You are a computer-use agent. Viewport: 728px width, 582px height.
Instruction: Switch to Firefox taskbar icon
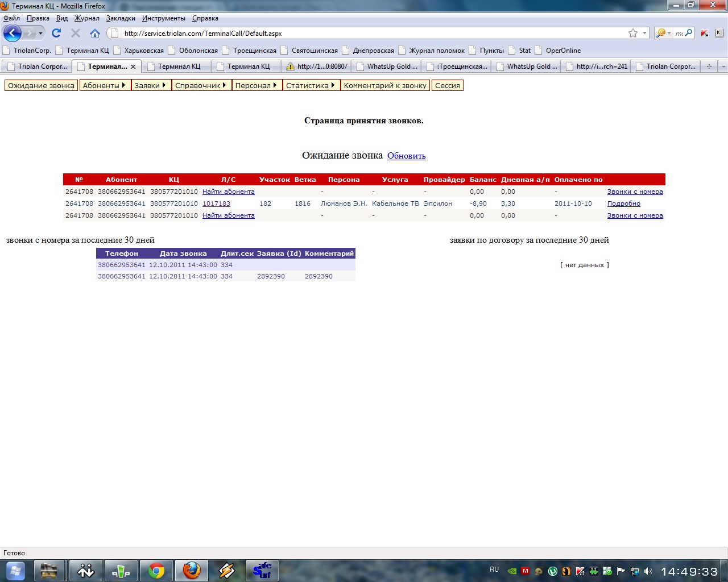click(192, 570)
